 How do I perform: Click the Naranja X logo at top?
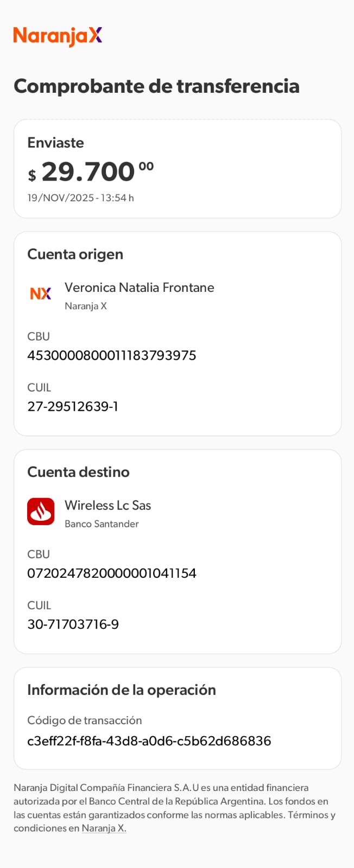(58, 36)
